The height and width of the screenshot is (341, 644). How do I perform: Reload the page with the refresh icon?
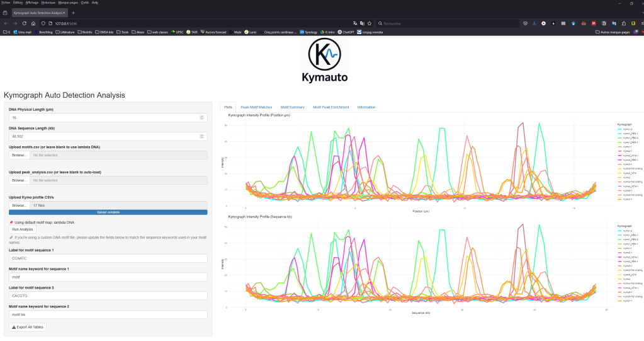click(x=24, y=23)
